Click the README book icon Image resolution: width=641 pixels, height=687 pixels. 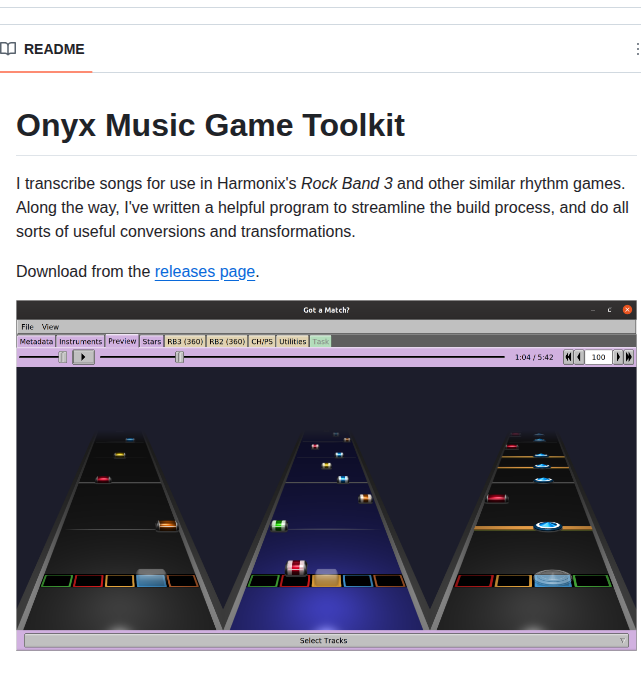[x=8, y=49]
